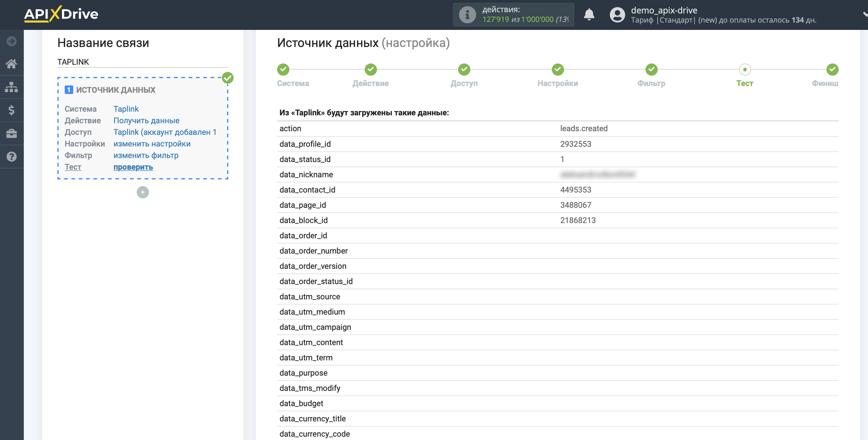
Task: Click green checkmark on data source block
Action: 227,78
